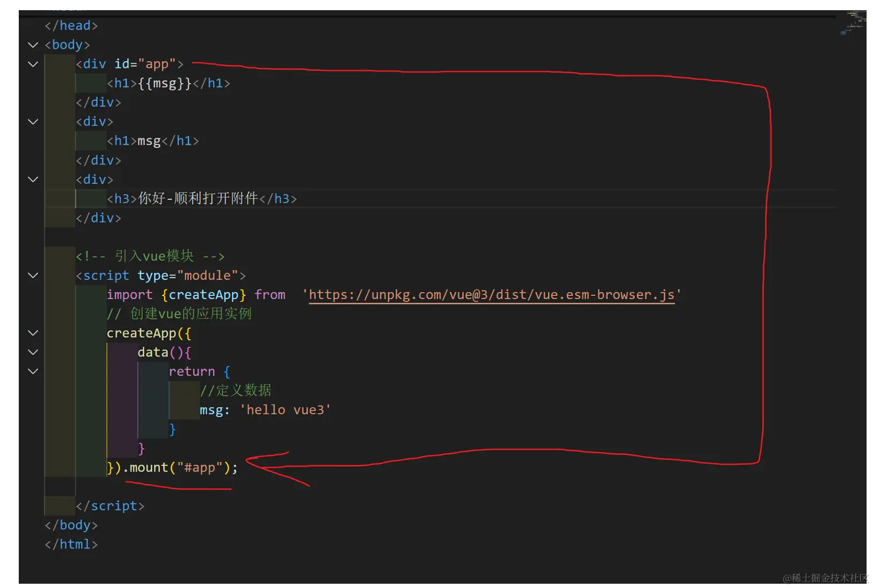
Task: Fold the return { object block
Action: (33, 371)
